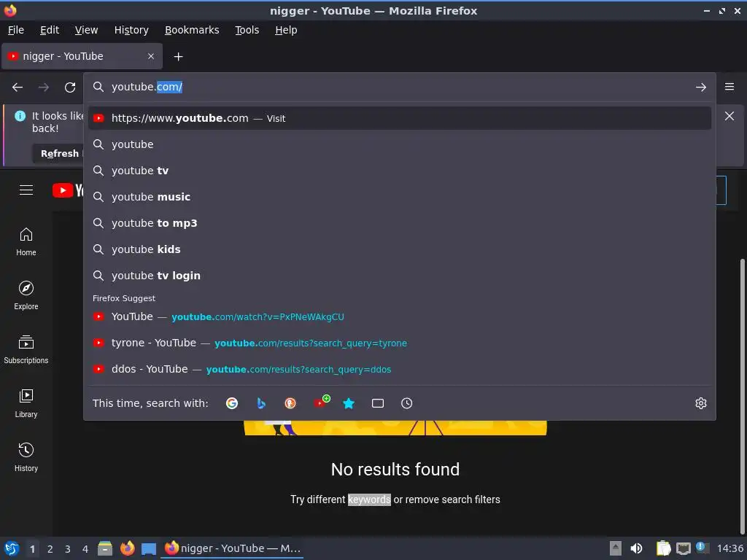The image size is (747, 560).
Task: Switch to virtual desktop 2
Action: coord(50,549)
